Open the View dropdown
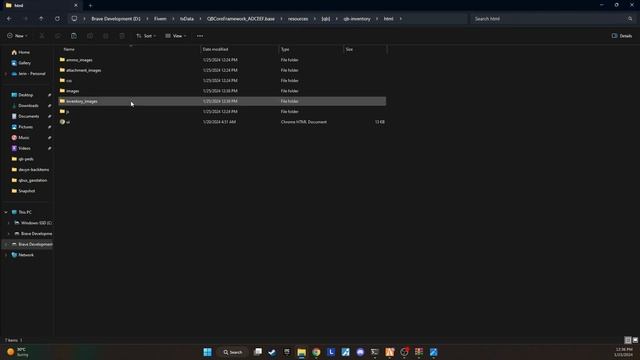640x360 pixels. point(176,36)
